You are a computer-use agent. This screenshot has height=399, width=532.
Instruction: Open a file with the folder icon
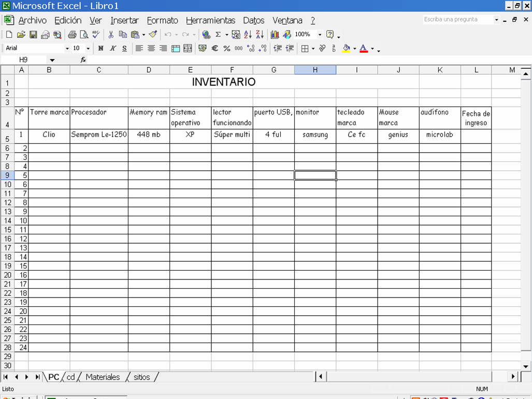(x=21, y=35)
